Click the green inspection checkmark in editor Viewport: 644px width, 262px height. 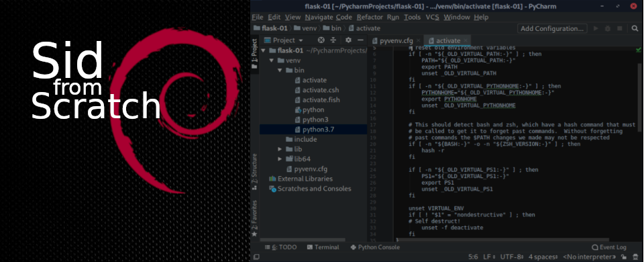pyautogui.click(x=638, y=50)
